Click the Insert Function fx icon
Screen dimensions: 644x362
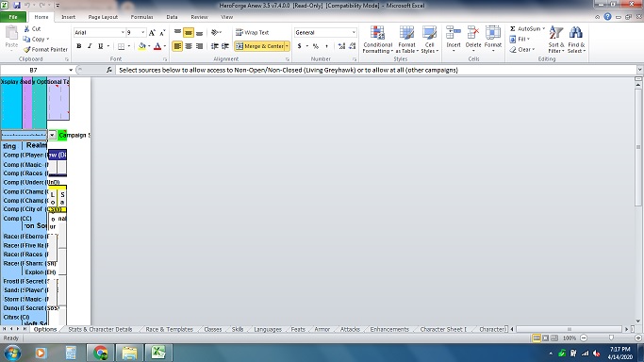[x=108, y=70]
